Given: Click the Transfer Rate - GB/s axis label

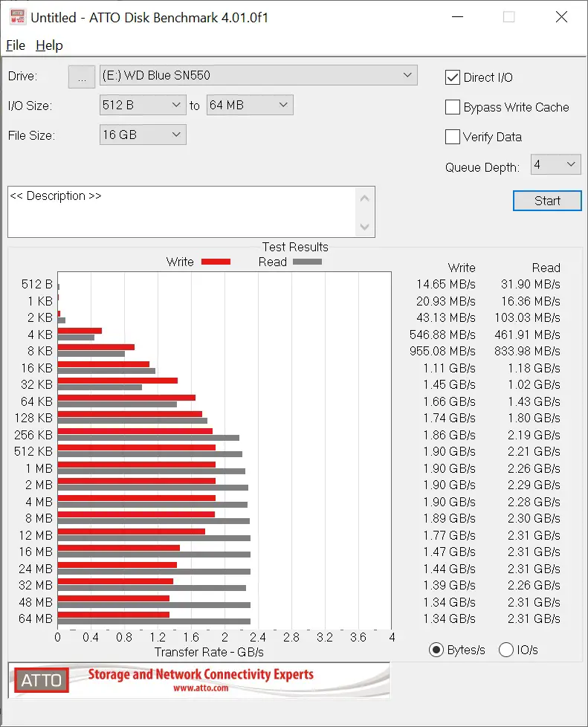Looking at the screenshot, I should point(209,653).
